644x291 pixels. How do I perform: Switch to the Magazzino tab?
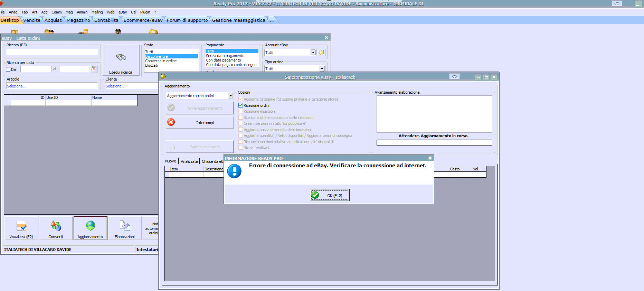point(78,20)
